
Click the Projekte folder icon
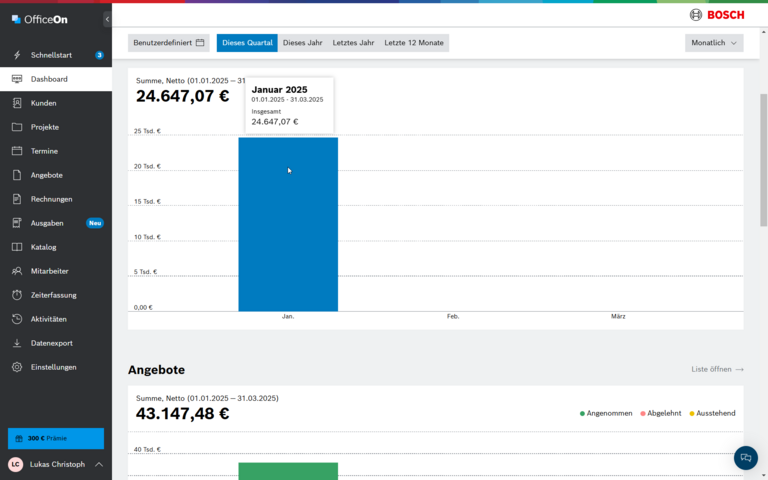pyautogui.click(x=17, y=127)
